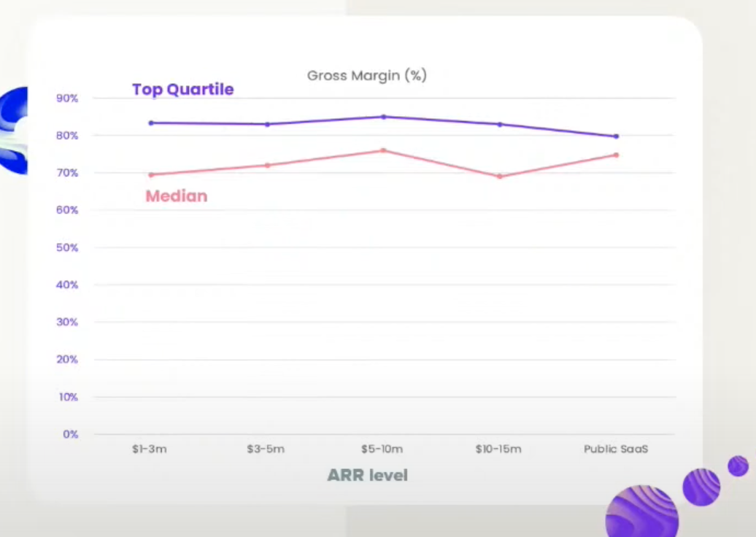Click the Top Quartile $1-3m data point
This screenshot has width=756, height=537.
151,123
